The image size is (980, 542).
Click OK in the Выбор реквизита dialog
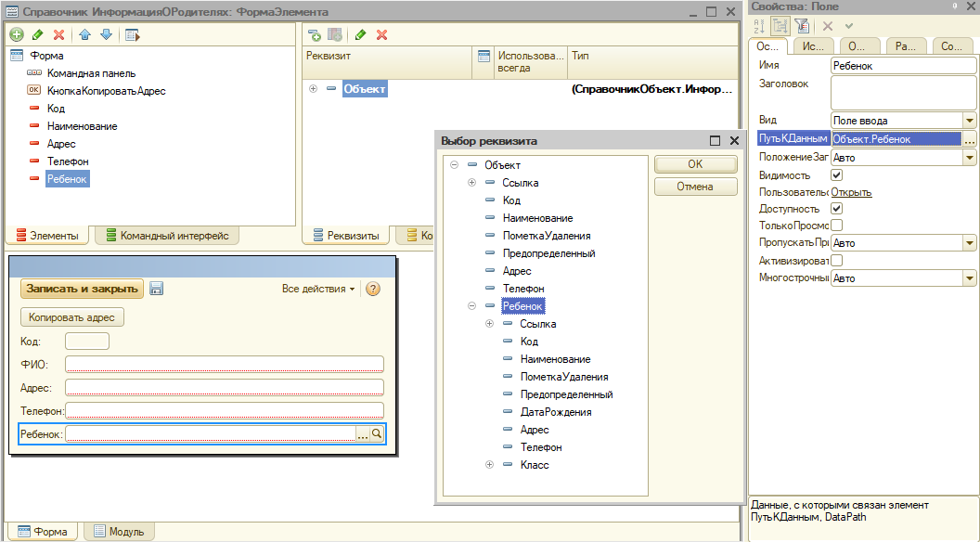pyautogui.click(x=696, y=163)
